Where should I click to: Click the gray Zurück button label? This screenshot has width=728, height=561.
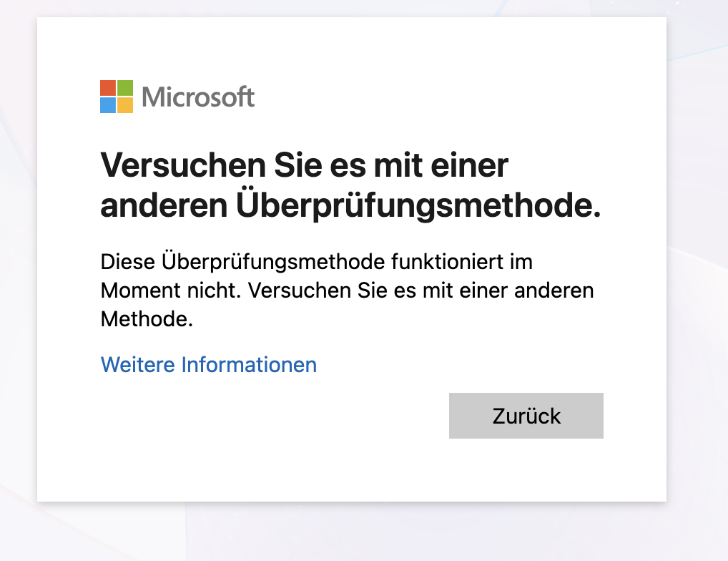[x=526, y=416]
